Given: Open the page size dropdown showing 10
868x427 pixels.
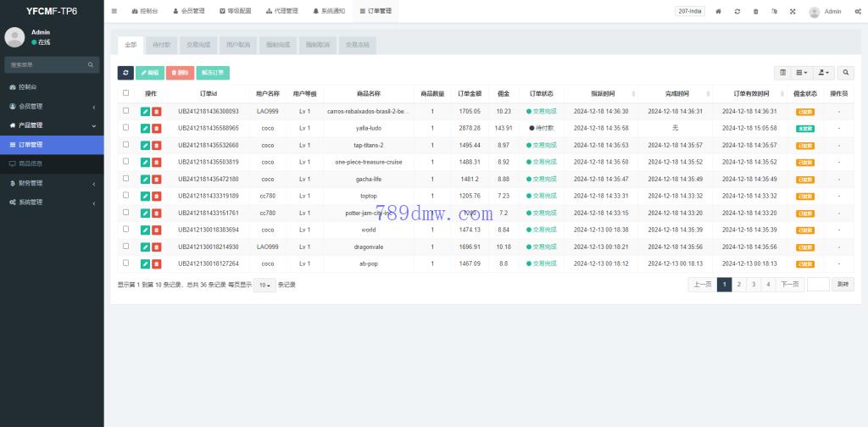Looking at the screenshot, I should pyautogui.click(x=265, y=286).
